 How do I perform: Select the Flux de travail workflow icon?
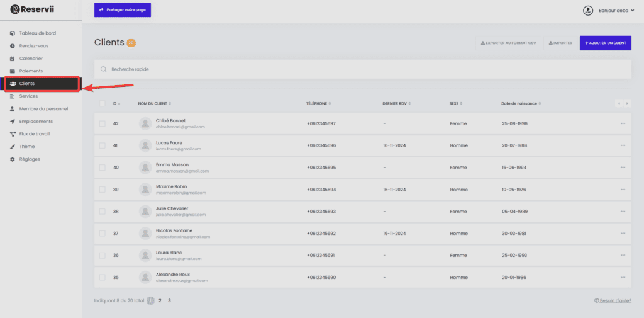(13, 133)
